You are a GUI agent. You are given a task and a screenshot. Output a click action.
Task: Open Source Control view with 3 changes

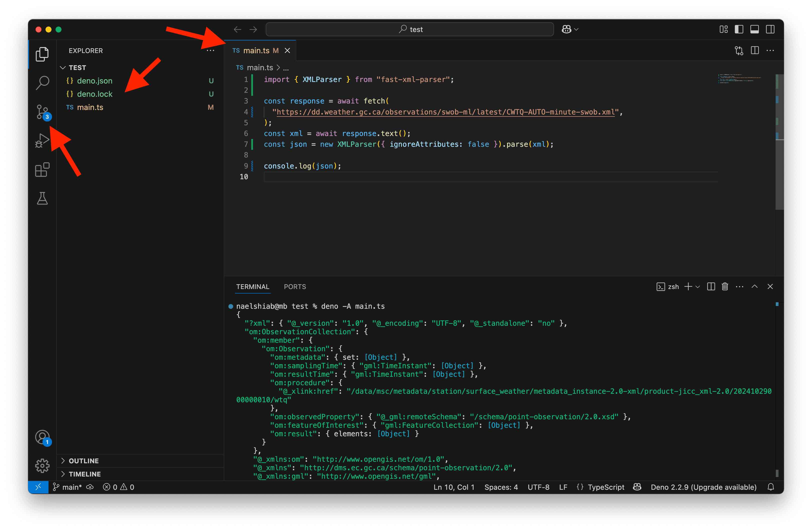[42, 111]
